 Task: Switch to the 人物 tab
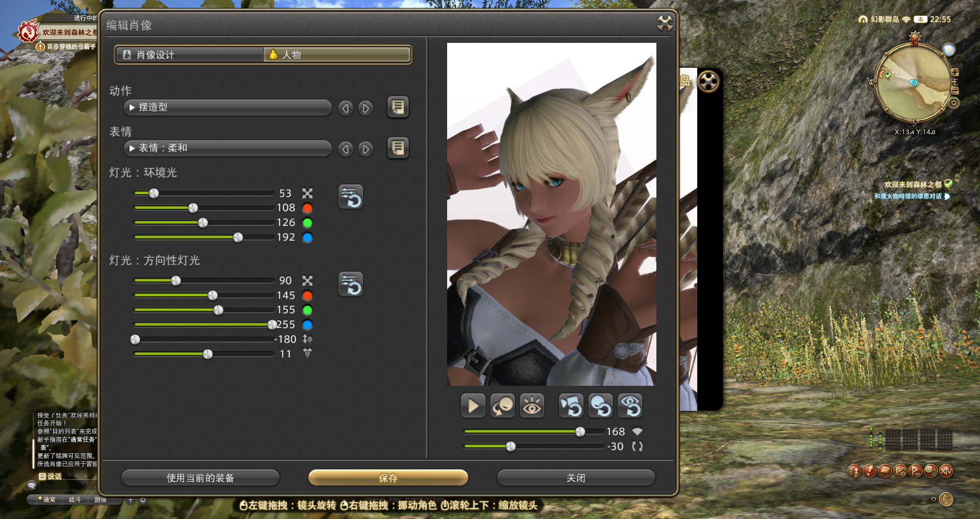tap(337, 55)
